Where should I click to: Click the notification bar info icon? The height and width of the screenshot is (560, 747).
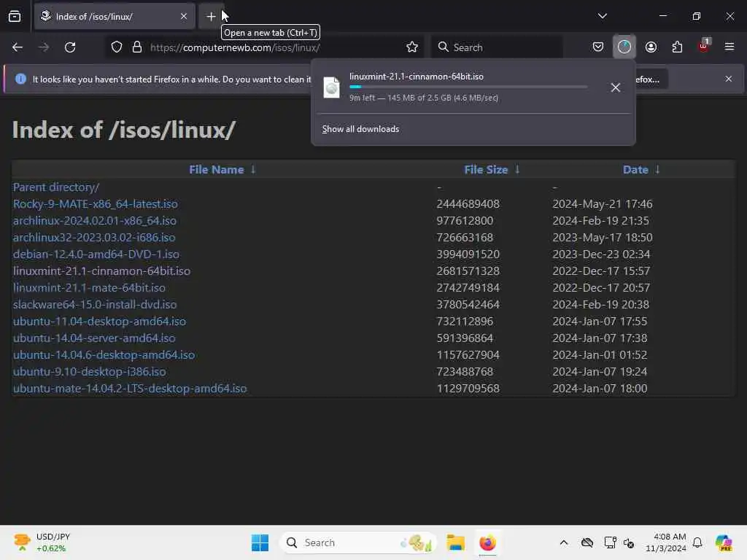tap(20, 79)
